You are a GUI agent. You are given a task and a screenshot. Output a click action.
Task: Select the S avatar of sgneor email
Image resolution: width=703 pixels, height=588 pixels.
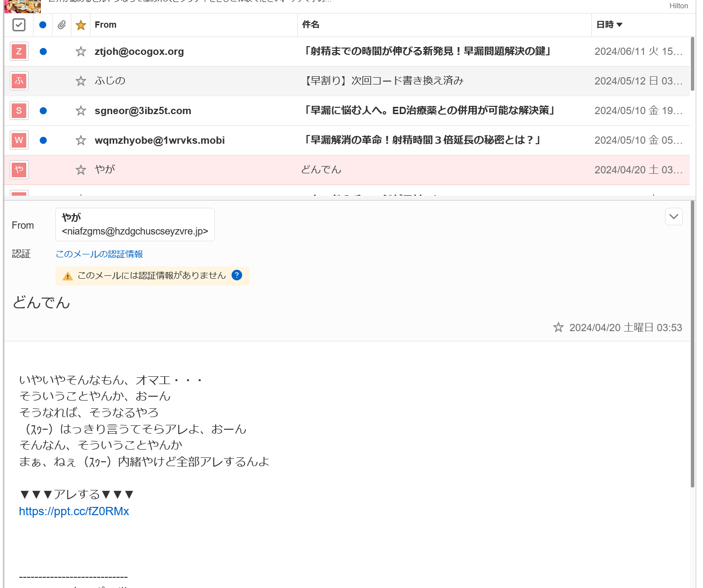[x=19, y=111]
